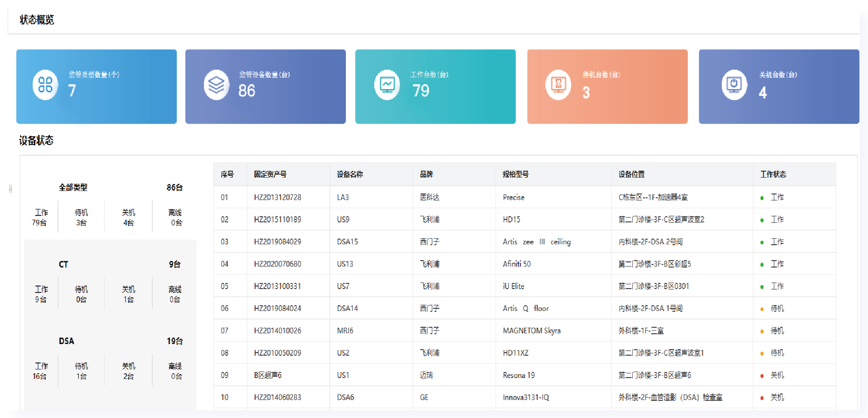868x418 pixels.
Task: Click asset number HZ2013120728
Action: 277,197
